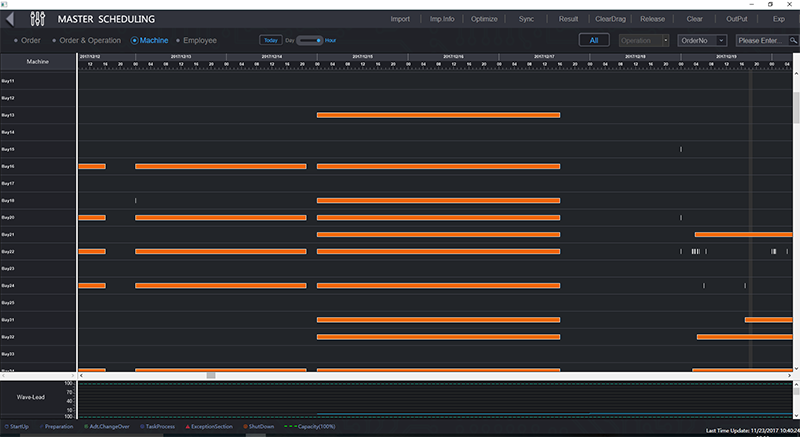Click the horizontal scrollbar thumb
Screen dimensions: 800x437
(x=210, y=376)
